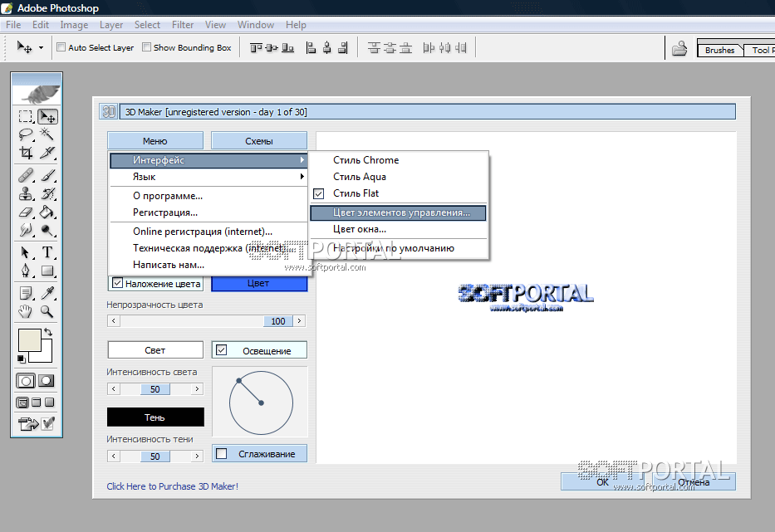The width and height of the screenshot is (775, 532).
Task: Select the Magic Wand tool
Action: (x=47, y=134)
